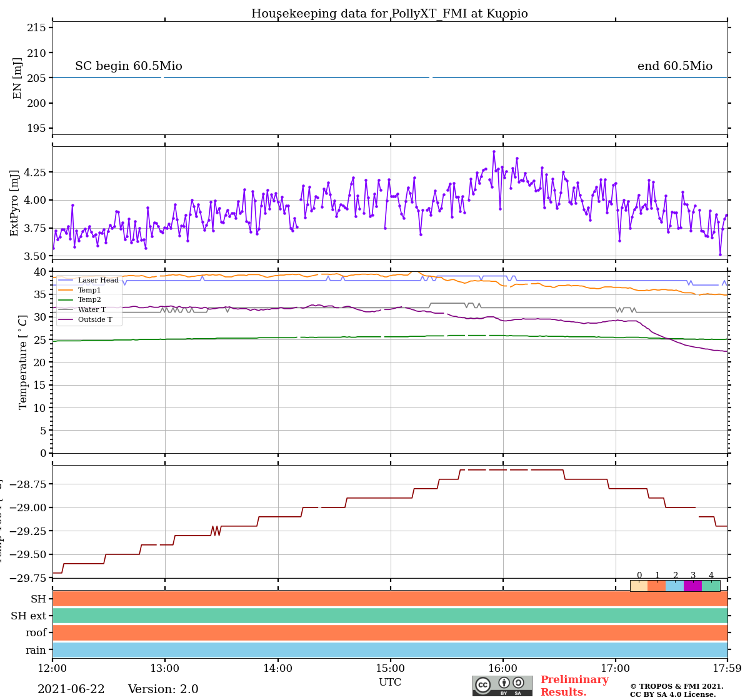Click the 10 tick on Temperature axis
Screen dimensions: 750x700
click(40, 408)
